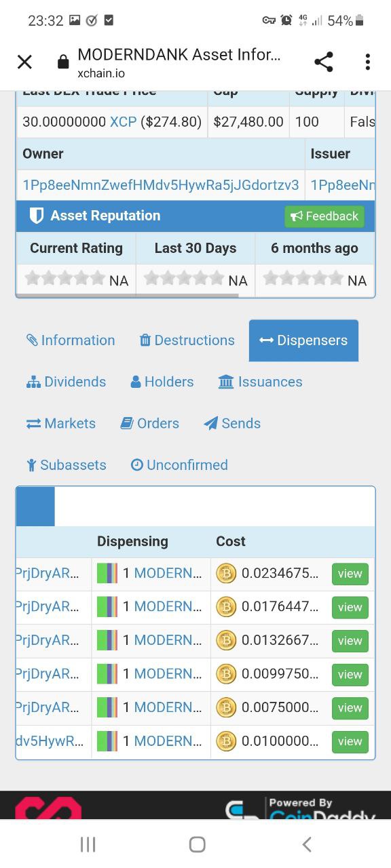Open the Dispensers tab

303,340
